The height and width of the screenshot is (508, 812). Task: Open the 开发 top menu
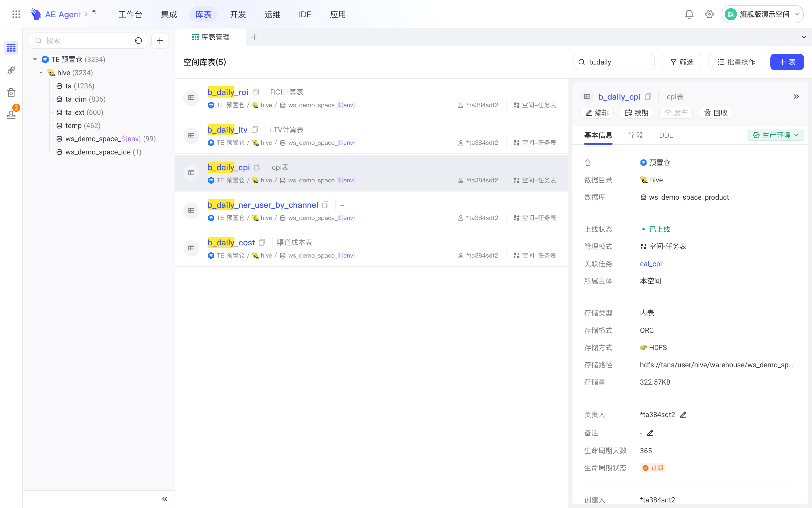pyautogui.click(x=238, y=14)
